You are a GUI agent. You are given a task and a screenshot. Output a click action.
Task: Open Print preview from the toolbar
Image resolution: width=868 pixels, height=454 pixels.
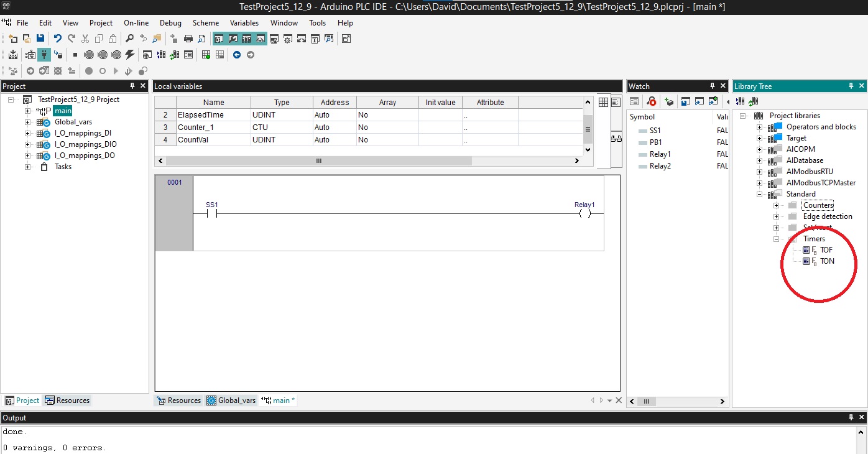[x=201, y=39]
